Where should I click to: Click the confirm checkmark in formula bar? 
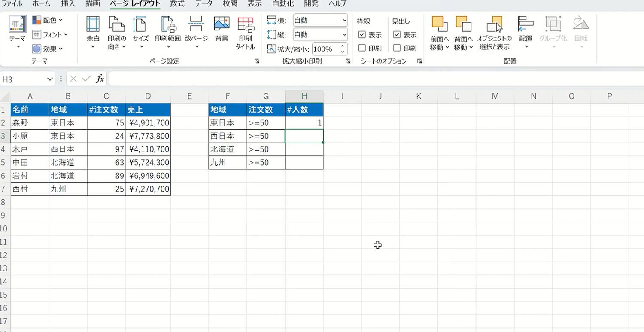87,79
